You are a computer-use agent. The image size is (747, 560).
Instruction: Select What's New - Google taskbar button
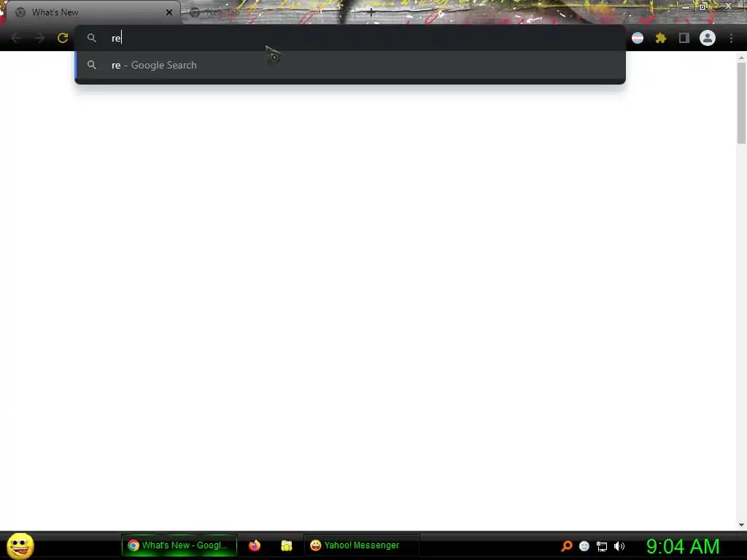[x=179, y=545]
